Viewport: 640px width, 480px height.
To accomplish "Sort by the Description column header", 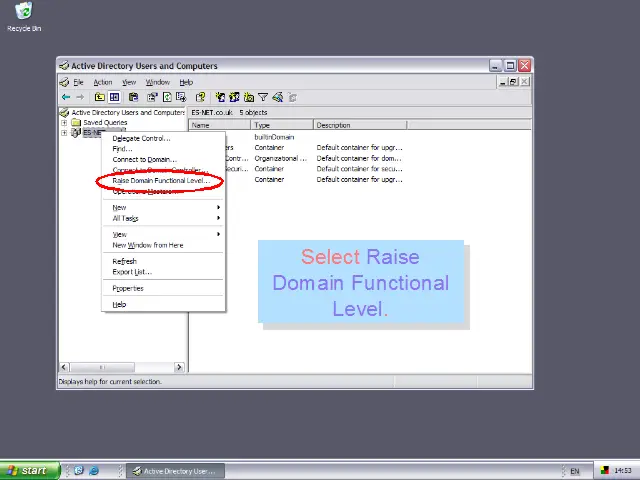I will (360, 125).
